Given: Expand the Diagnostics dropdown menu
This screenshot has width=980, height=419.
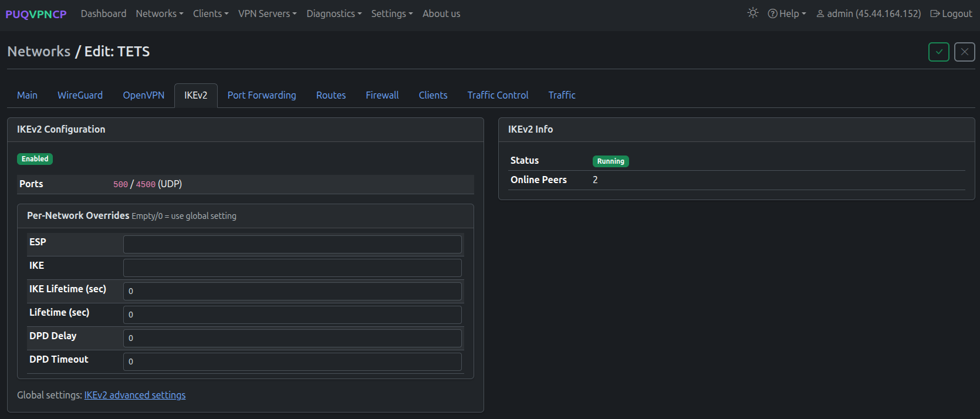Looking at the screenshot, I should 334,13.
